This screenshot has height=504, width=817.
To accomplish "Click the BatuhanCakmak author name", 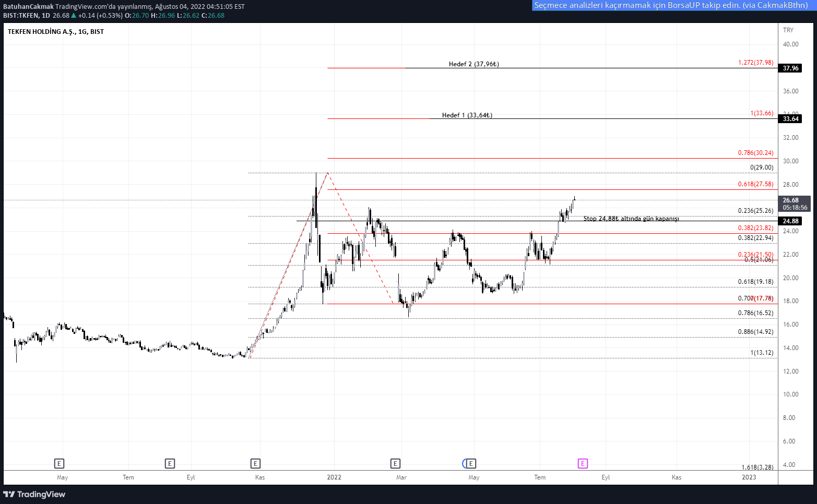I will (28, 6).
